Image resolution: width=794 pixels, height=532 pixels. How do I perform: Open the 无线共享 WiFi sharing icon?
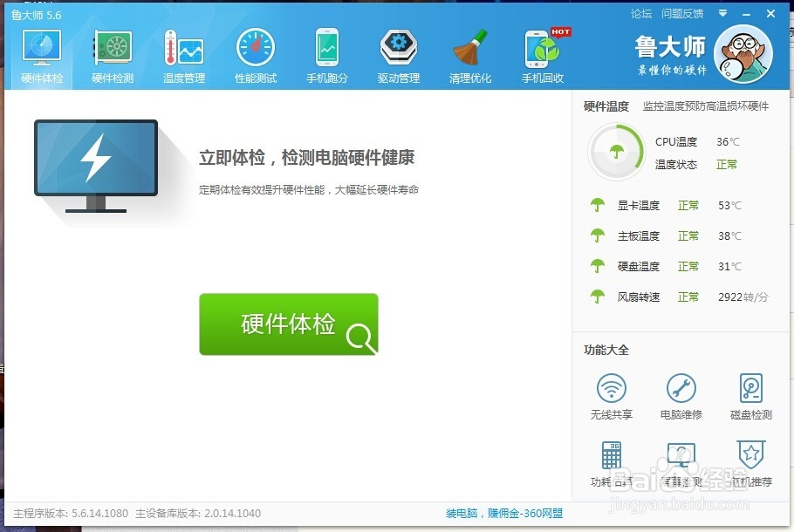[x=611, y=388]
